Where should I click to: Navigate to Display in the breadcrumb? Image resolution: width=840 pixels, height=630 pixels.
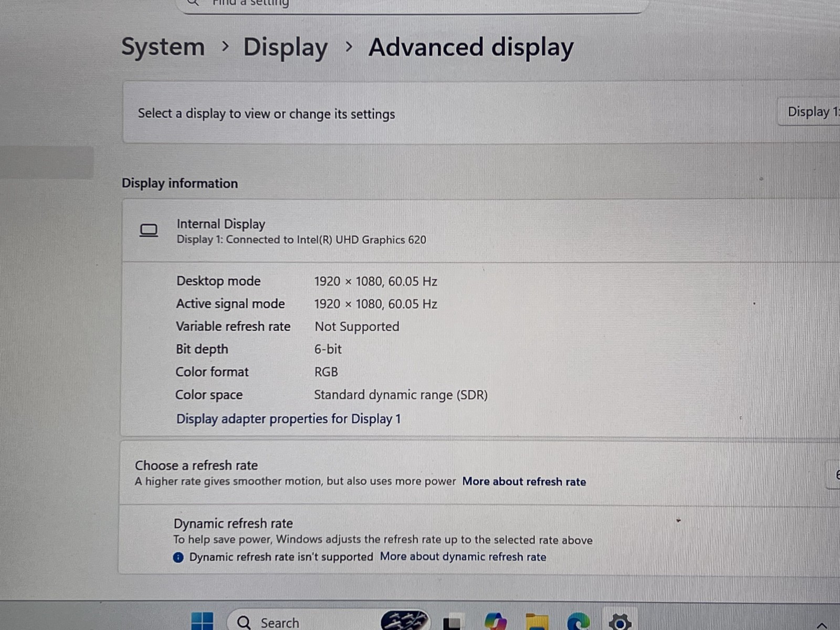tap(286, 48)
